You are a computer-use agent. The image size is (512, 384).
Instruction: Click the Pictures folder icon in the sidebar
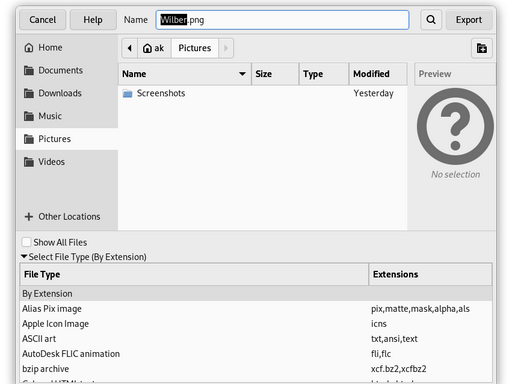click(x=29, y=139)
